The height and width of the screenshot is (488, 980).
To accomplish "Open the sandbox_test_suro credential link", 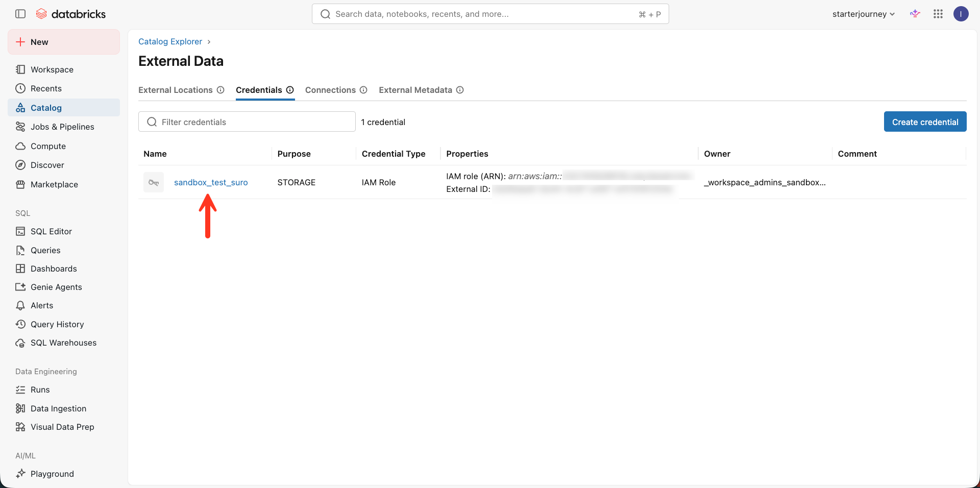I will coord(211,182).
